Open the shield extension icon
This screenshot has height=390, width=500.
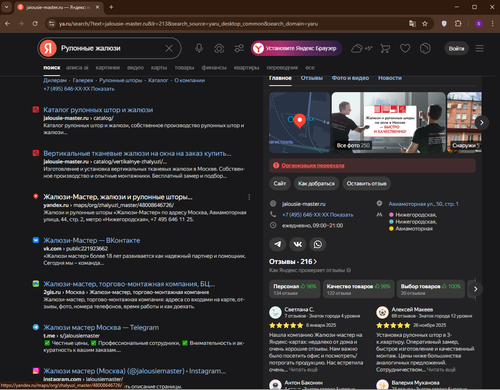tap(444, 24)
